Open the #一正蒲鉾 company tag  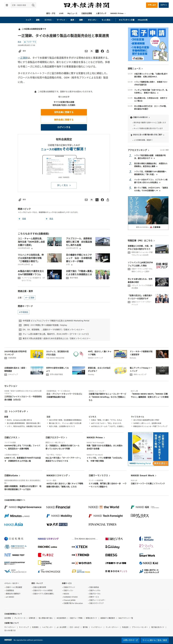(x=30, y=298)
